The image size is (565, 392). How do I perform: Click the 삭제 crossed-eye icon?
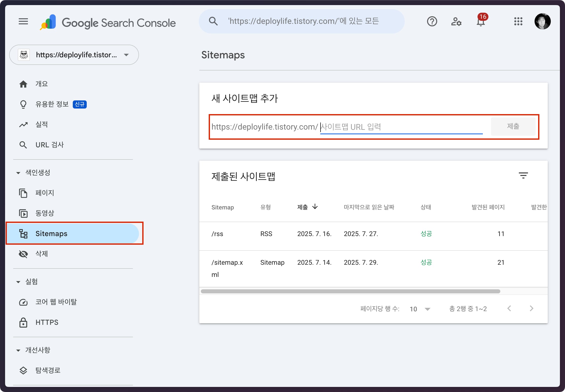[23, 254]
